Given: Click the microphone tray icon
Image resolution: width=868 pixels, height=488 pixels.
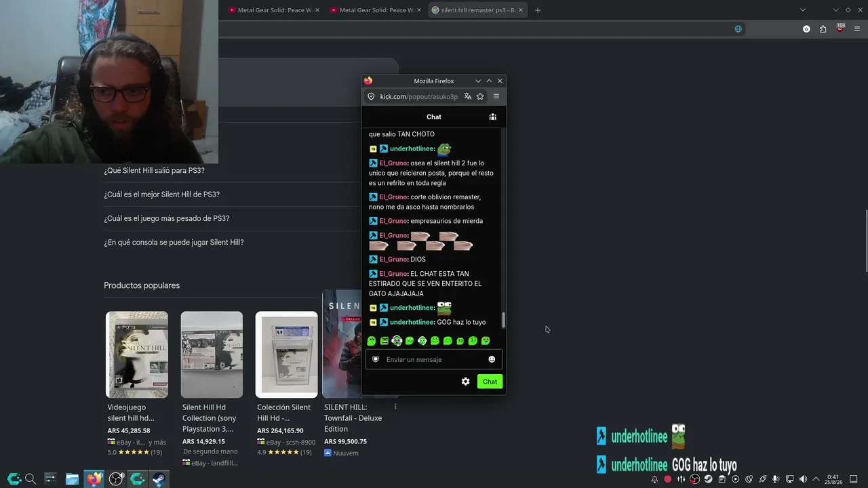Looking at the screenshot, I should coord(776,479).
